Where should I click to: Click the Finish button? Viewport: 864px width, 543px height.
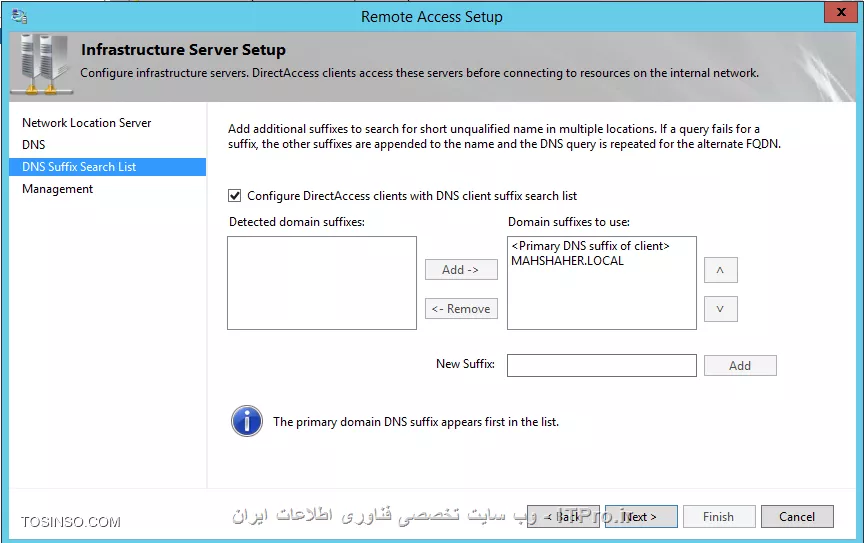[x=719, y=517]
